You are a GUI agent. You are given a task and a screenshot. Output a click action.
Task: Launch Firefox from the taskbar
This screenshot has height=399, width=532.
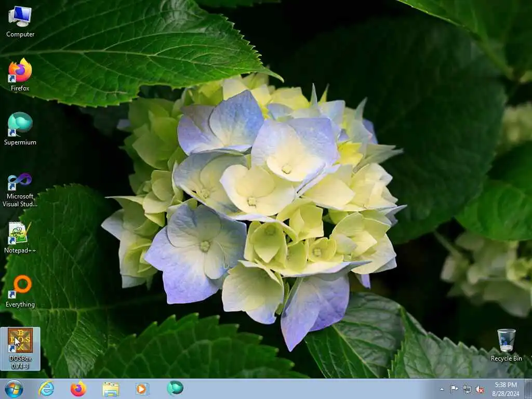point(78,389)
